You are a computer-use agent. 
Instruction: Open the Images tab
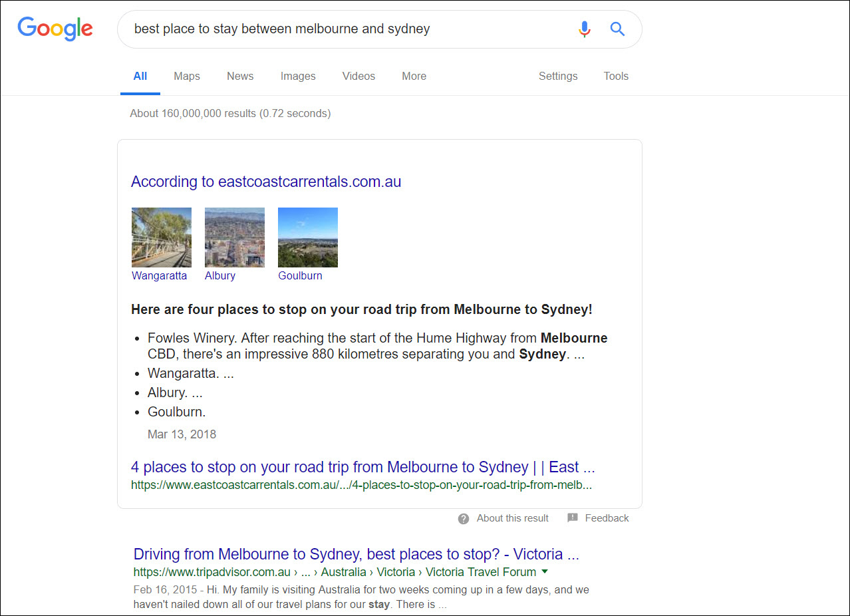[x=298, y=76]
